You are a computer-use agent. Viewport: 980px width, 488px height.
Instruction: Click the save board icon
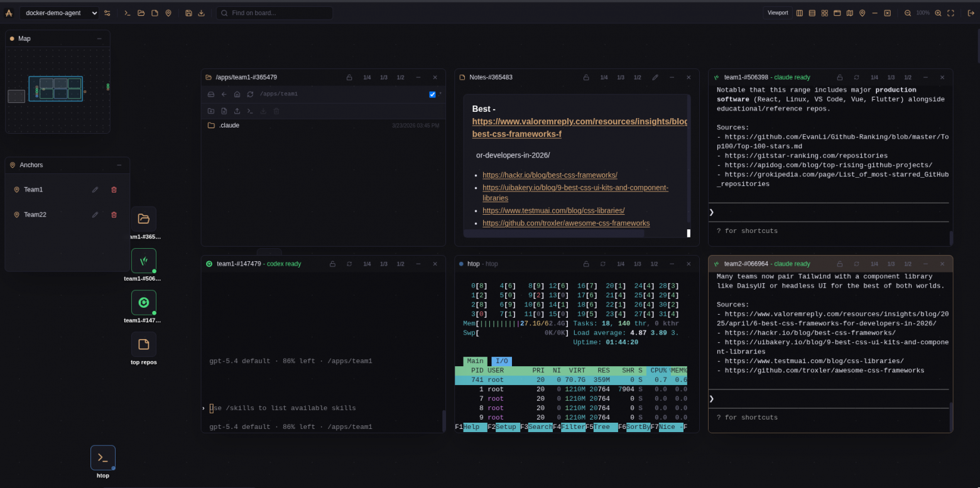tap(188, 13)
